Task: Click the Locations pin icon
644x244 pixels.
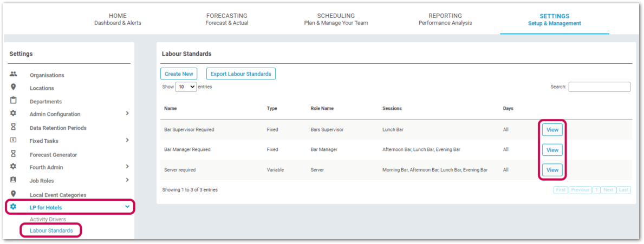Action: tap(13, 87)
